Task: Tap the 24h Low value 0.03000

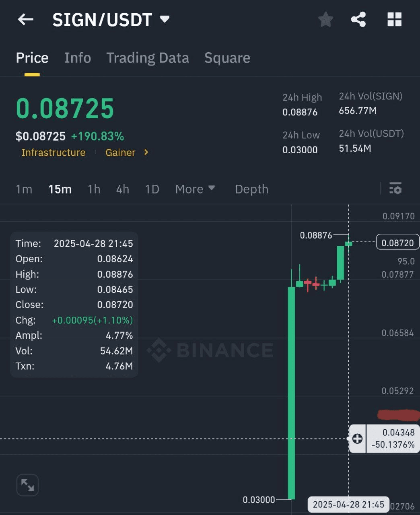Action: click(x=300, y=150)
